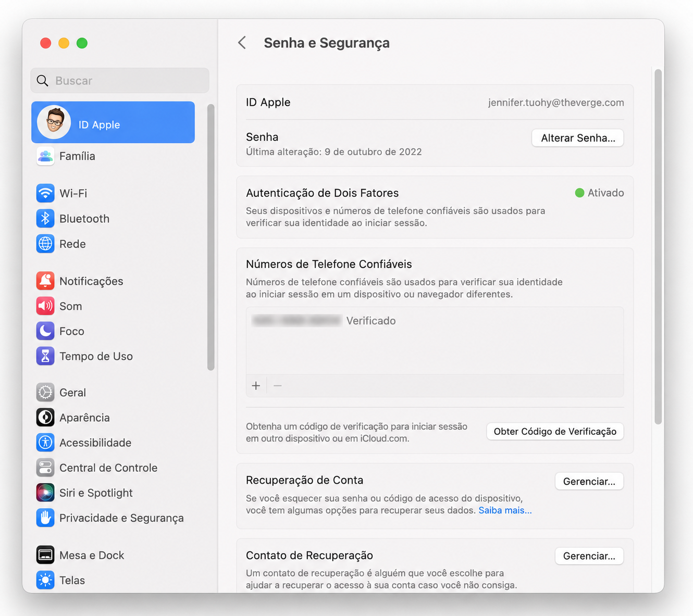Viewport: 693px width, 616px height.
Task: Click Gerenciar... for Contato de Recuperação
Action: (x=589, y=556)
